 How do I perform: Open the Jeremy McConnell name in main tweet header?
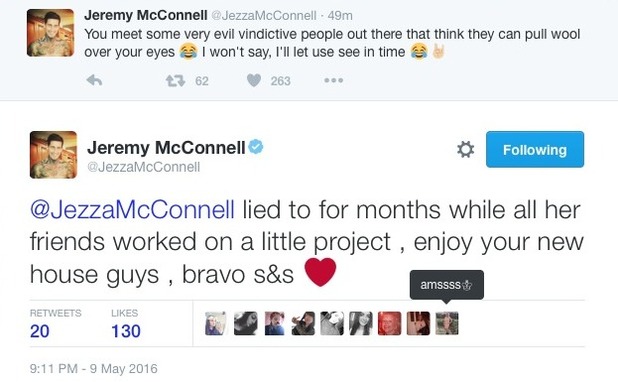click(166, 148)
